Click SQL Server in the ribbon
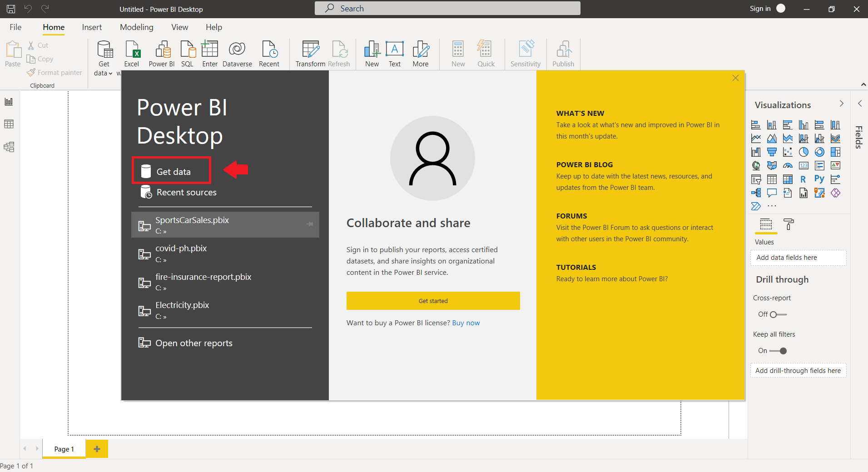868x472 pixels. [188, 54]
